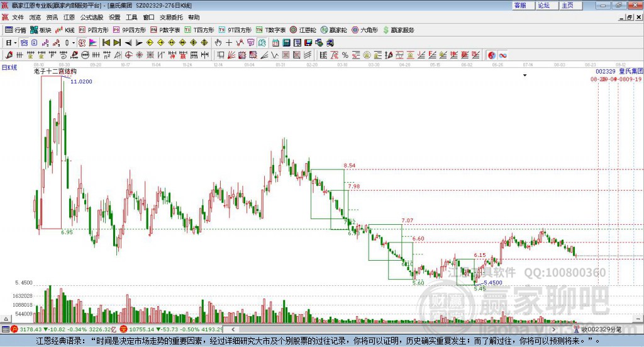
Task: Open the 江恩 menu
Action: pyautogui.click(x=69, y=17)
